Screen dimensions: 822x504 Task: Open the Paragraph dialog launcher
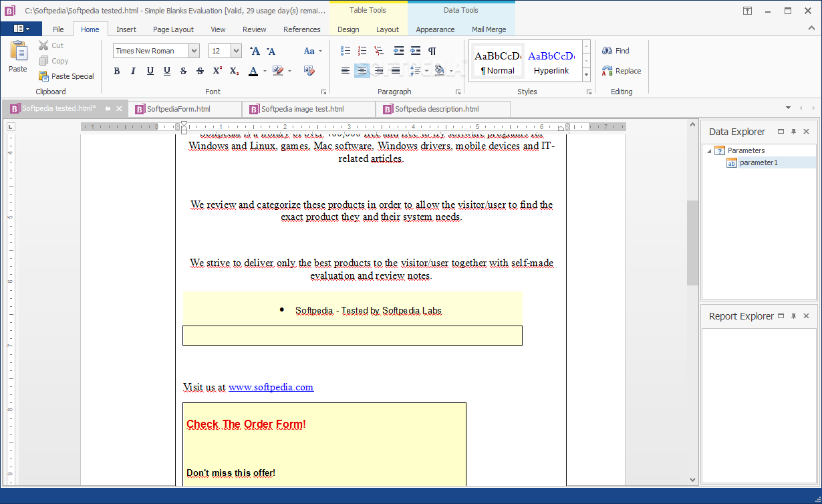tap(458, 92)
